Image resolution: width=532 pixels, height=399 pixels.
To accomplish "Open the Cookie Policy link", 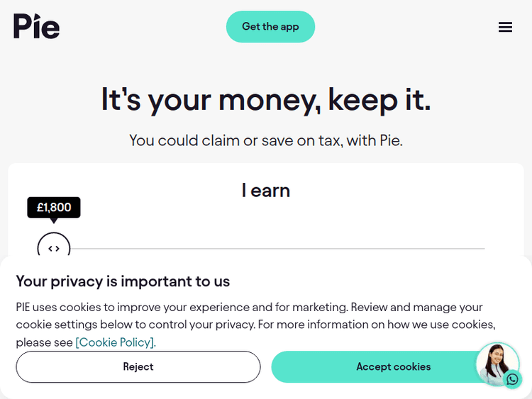I will (x=116, y=342).
